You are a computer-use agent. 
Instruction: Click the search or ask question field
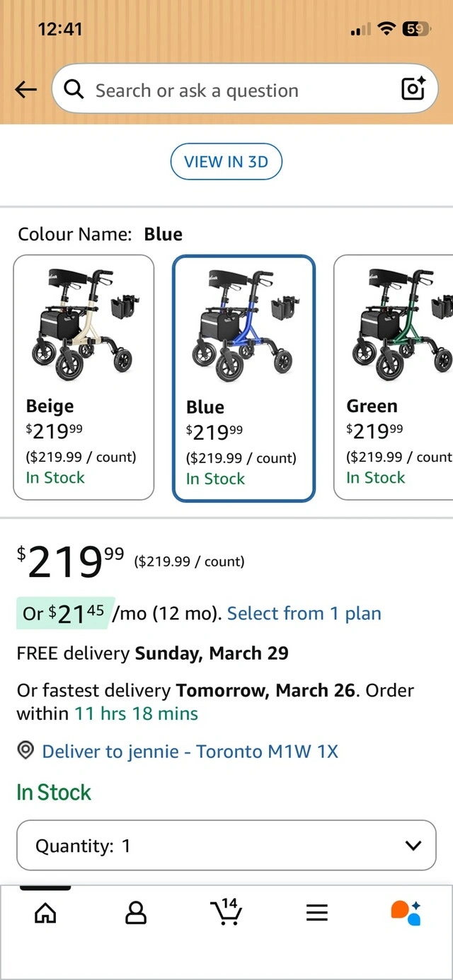234,90
